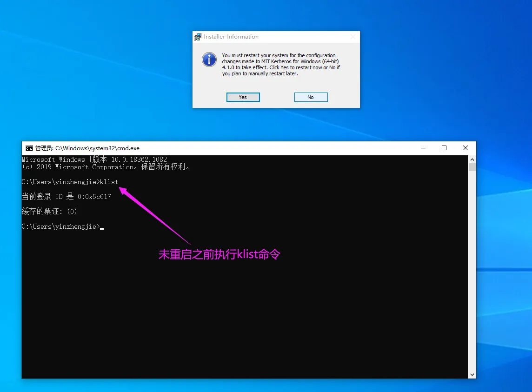Click the scroll down arrow in the console

472,374
